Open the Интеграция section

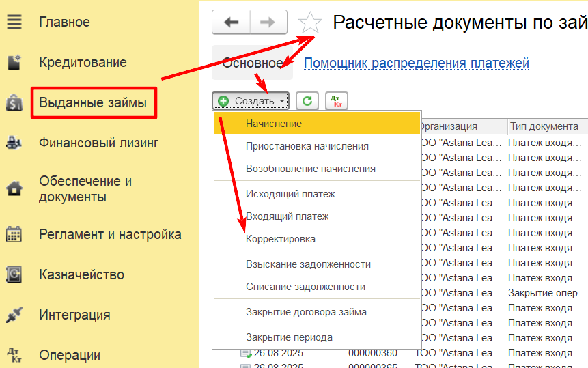tap(74, 315)
